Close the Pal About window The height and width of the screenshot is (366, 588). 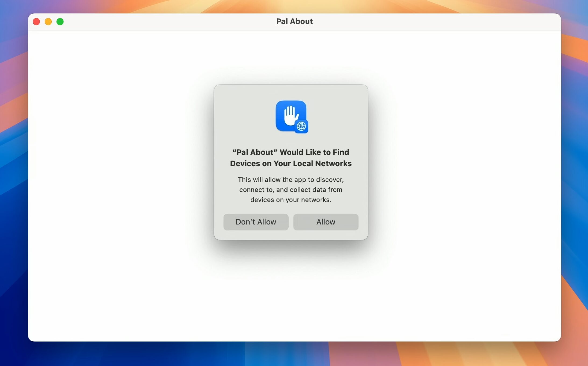point(36,22)
